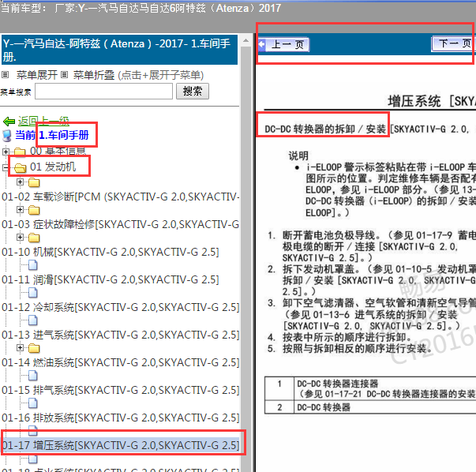Click the 菜单折叠 collapse-all option
The width and height of the screenshot is (476, 472).
point(93,75)
